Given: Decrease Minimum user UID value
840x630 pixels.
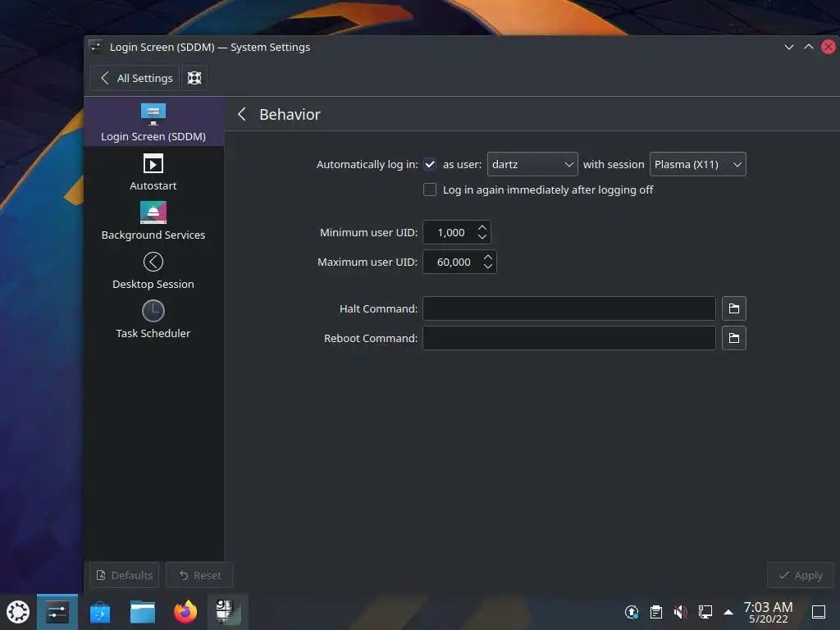Looking at the screenshot, I should (x=482, y=237).
